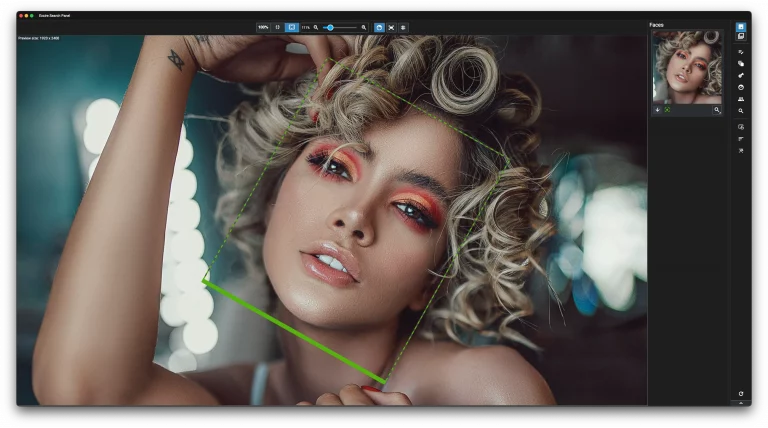The height and width of the screenshot is (428, 768).
Task: Expand the panel using bottom arrow
Action: [x=740, y=404]
